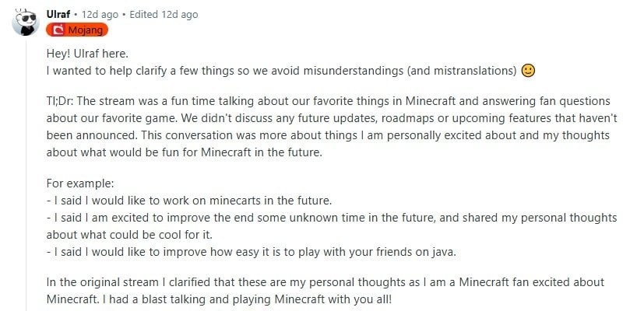Select the orange Mojang flair badge
The image size is (644, 311).
77,30
